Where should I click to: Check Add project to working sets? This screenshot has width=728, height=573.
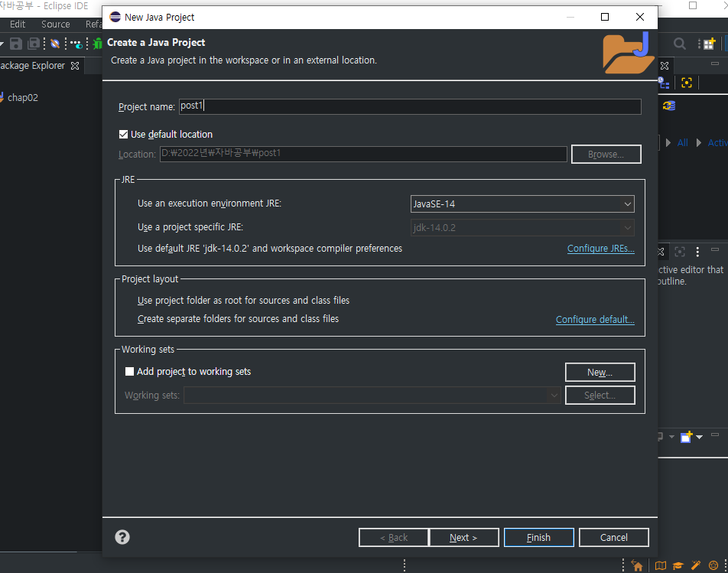pos(129,372)
